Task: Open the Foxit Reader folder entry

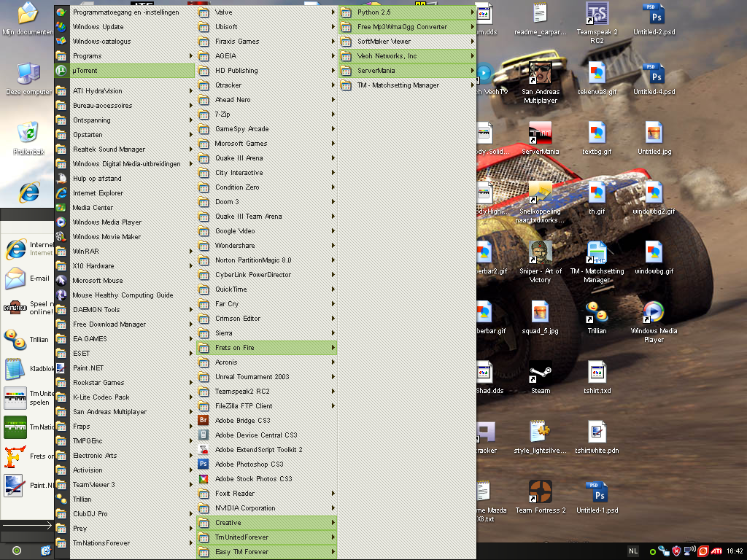Action: pos(266,494)
